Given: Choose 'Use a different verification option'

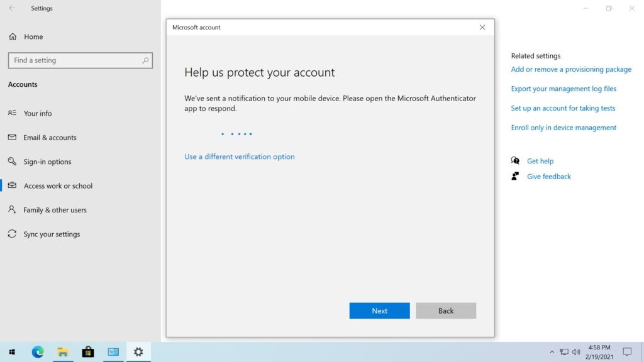Looking at the screenshot, I should click(x=239, y=156).
